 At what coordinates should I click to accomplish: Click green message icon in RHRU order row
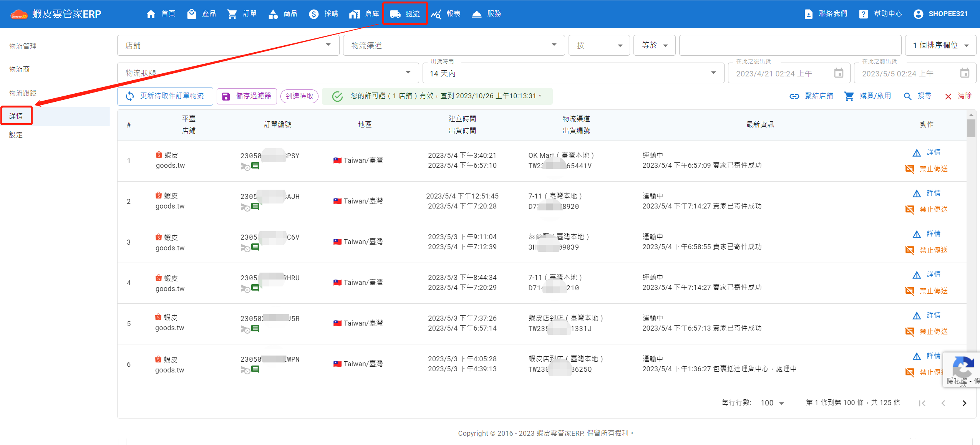(255, 288)
